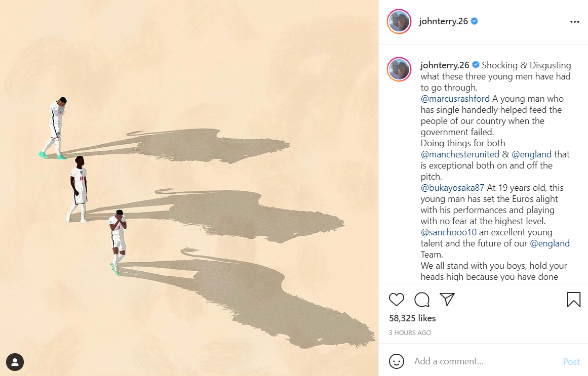
Task: Like the post with the heart icon
Action: point(397,300)
